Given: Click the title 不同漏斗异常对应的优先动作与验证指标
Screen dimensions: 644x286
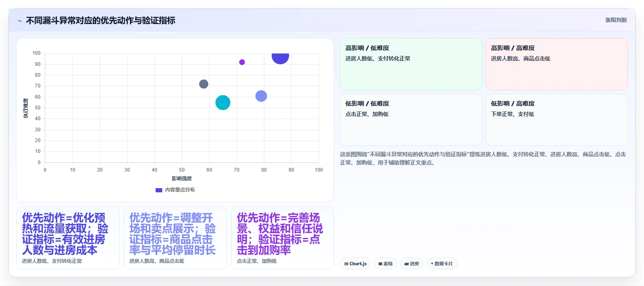Looking at the screenshot, I should 100,20.
